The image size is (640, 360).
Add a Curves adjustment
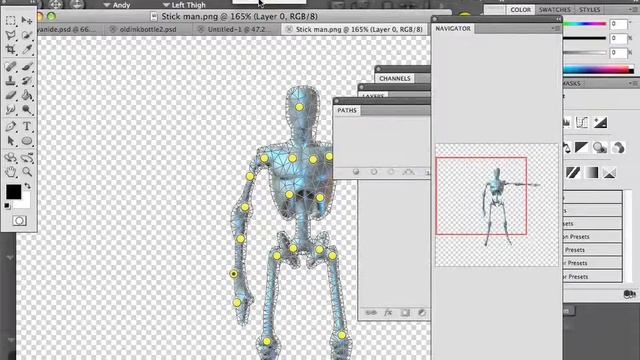(x=582, y=122)
